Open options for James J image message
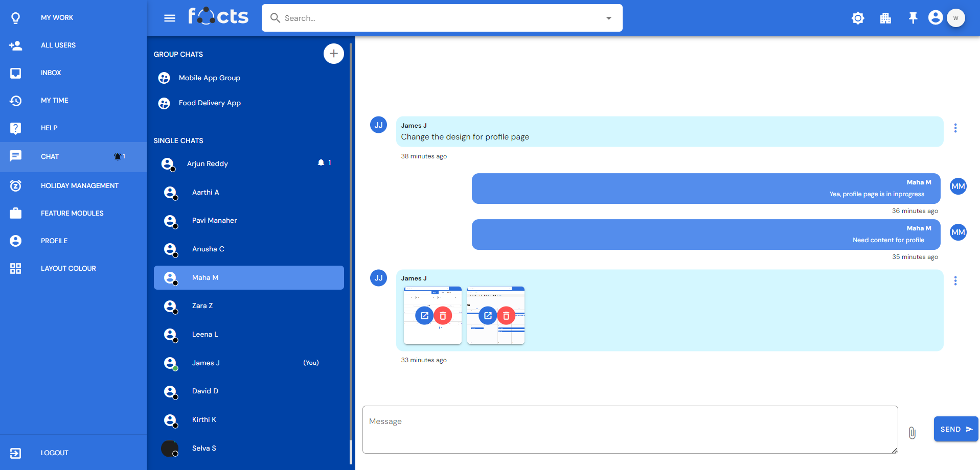Viewport: 980px width, 470px height. coord(955,281)
